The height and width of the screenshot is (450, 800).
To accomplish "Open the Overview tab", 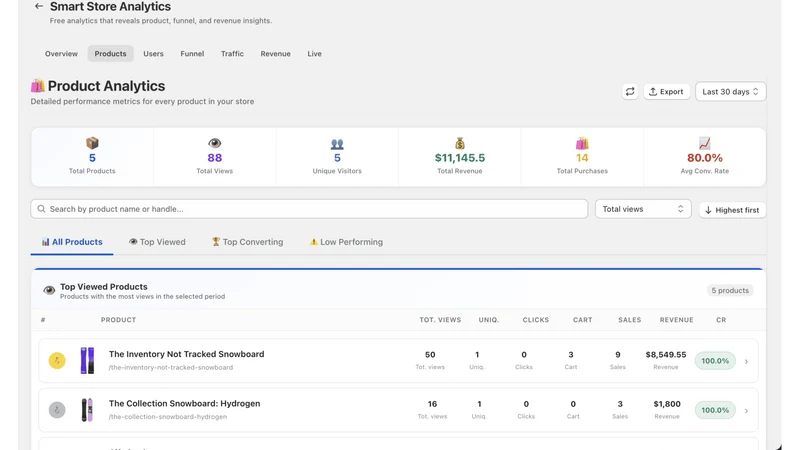I will tap(61, 54).
